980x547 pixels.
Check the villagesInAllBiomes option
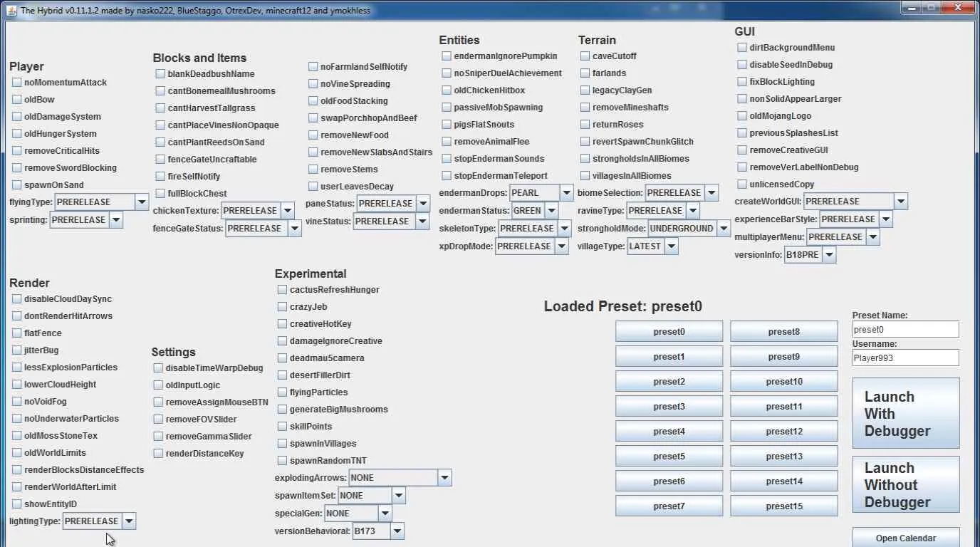(585, 176)
